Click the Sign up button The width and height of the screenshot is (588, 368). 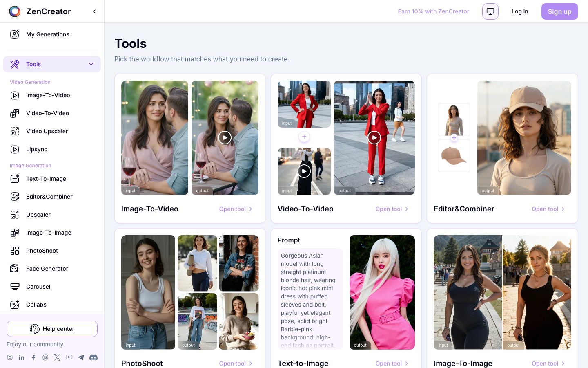click(559, 11)
